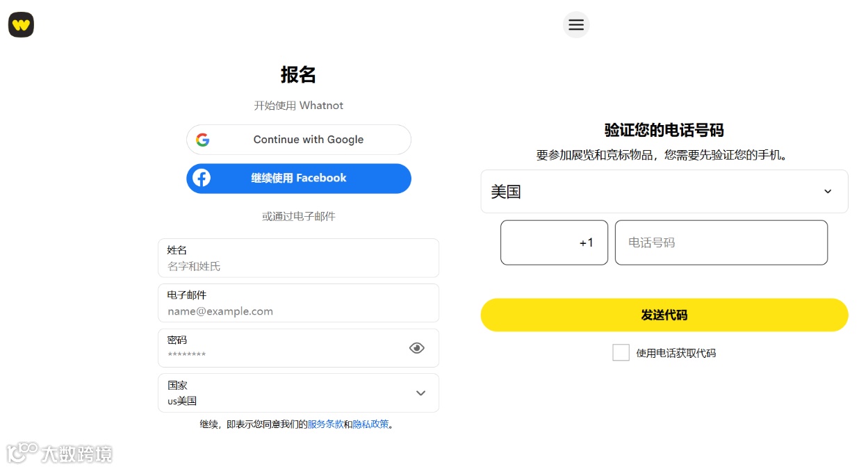
Task: Click the +1 country code box
Action: point(555,242)
